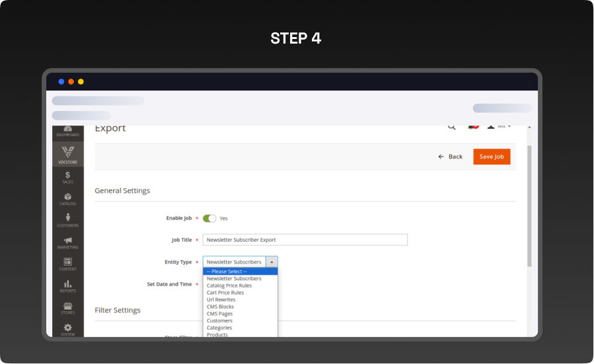Pick Url Rewrites in the dropdown list

(x=221, y=299)
